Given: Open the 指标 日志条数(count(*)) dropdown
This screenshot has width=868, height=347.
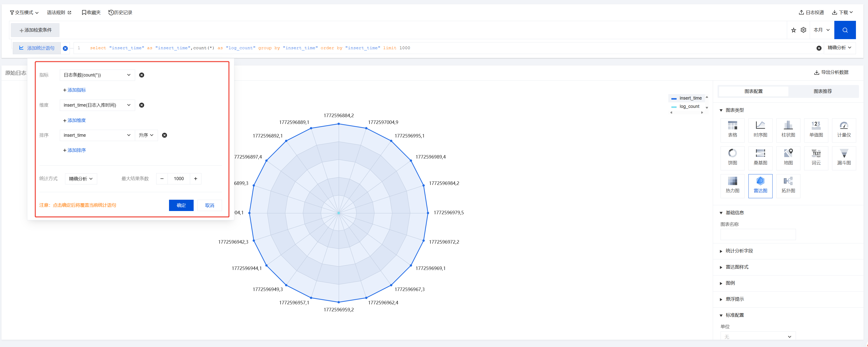Looking at the screenshot, I should [x=97, y=75].
